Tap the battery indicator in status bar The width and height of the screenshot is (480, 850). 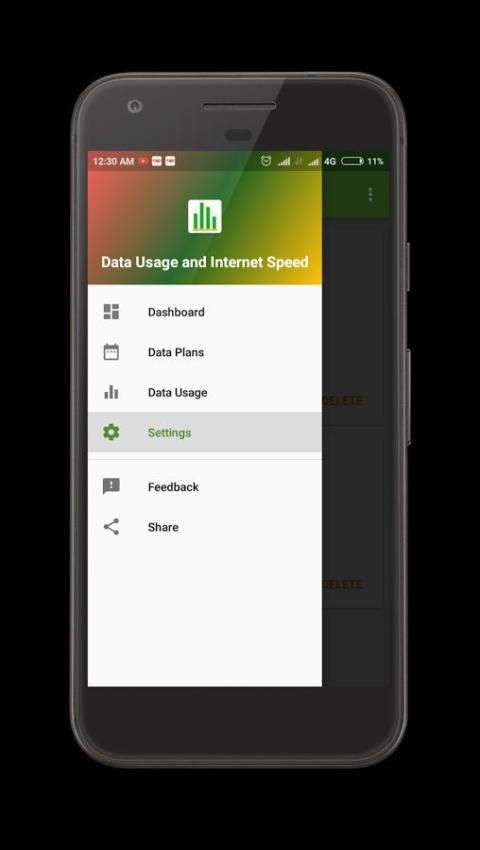click(x=352, y=161)
